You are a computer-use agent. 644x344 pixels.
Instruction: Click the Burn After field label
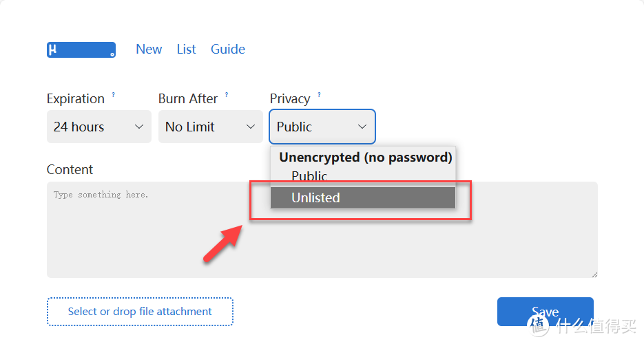(x=187, y=99)
